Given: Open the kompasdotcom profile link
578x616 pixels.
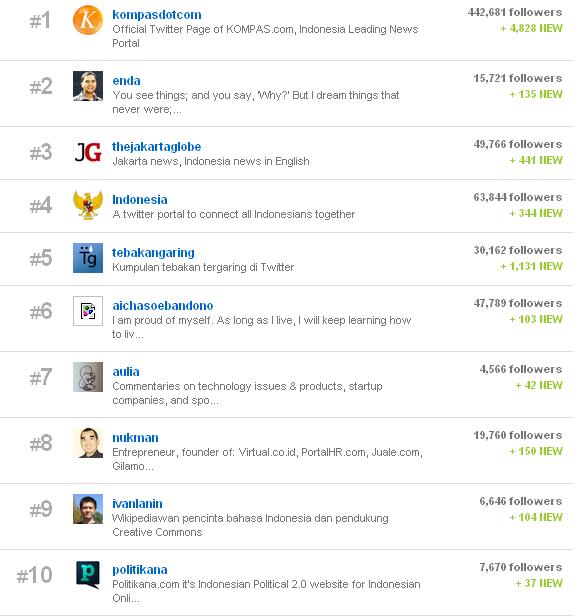Looking at the screenshot, I should coord(157,15).
